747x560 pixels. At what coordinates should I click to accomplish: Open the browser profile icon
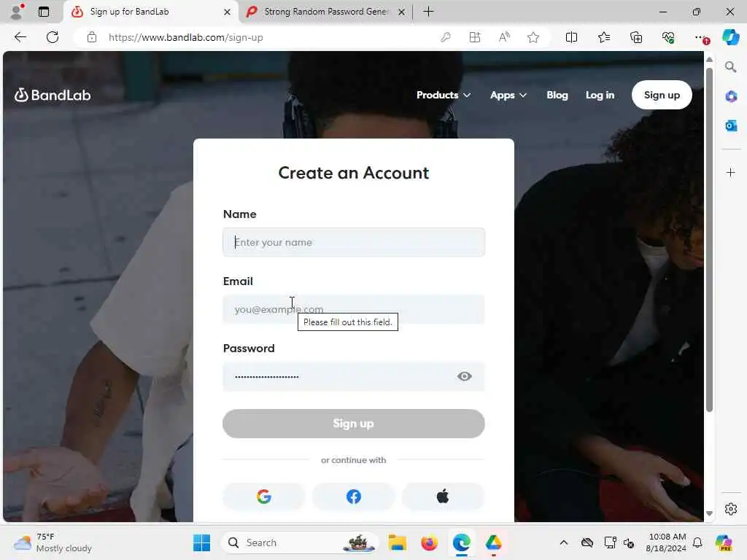click(17, 12)
